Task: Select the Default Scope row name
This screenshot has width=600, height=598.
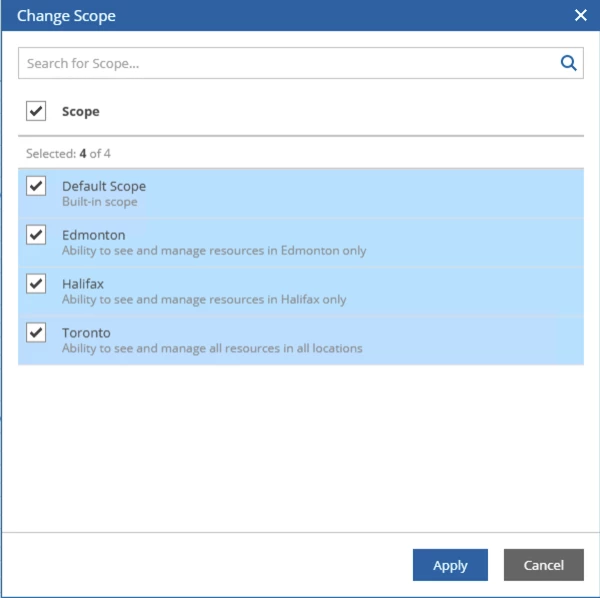Action: click(104, 186)
